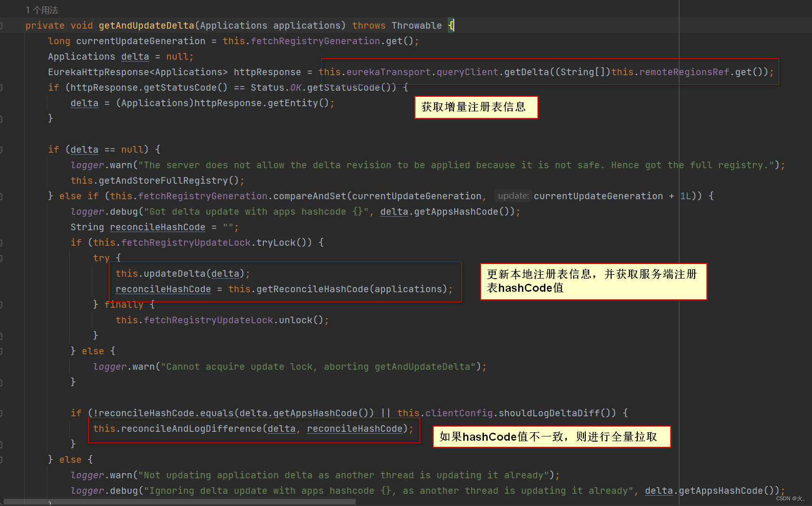Click the tryLock method call
The image size is (812, 506).
[276, 242]
